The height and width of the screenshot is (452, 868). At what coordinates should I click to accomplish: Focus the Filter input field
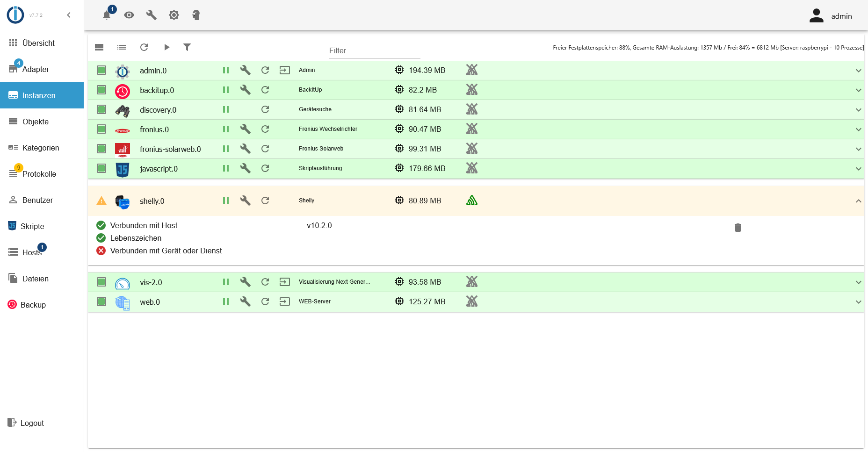(375, 50)
